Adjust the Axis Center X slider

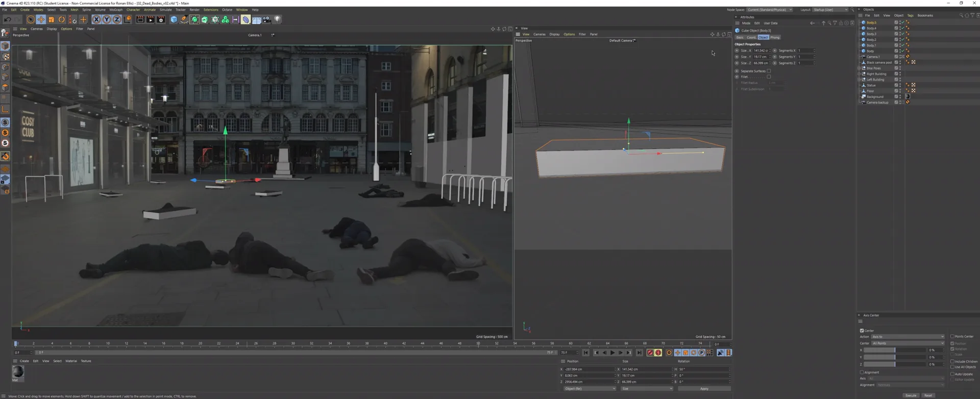tap(894, 350)
